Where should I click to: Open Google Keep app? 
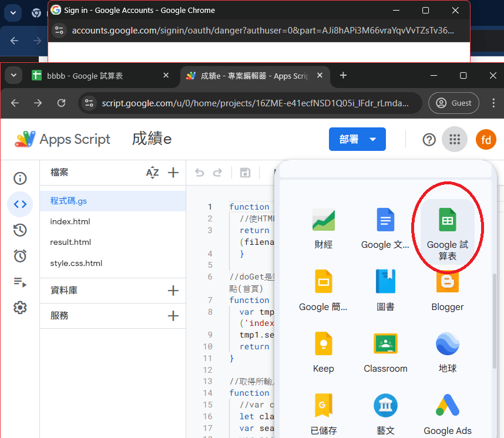323,352
